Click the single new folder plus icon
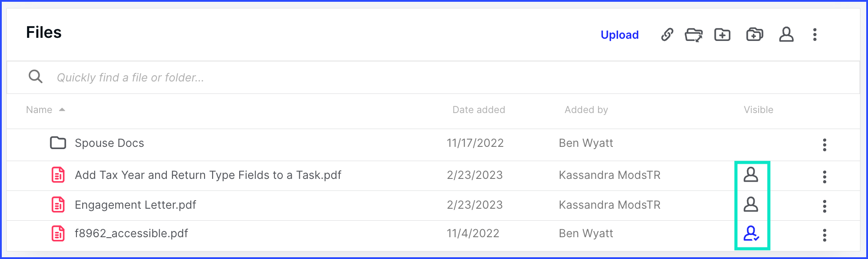This screenshot has height=259, width=868. click(x=723, y=35)
